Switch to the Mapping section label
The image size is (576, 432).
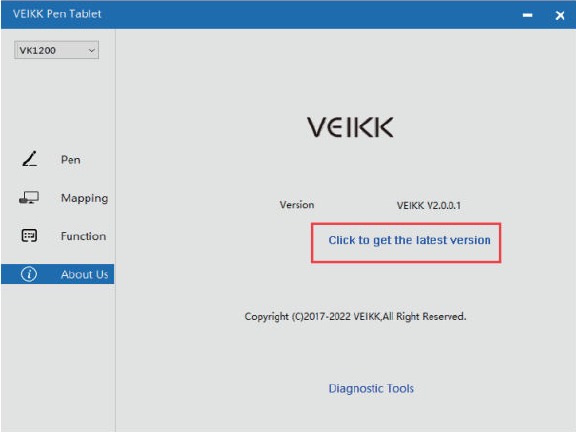(x=84, y=198)
